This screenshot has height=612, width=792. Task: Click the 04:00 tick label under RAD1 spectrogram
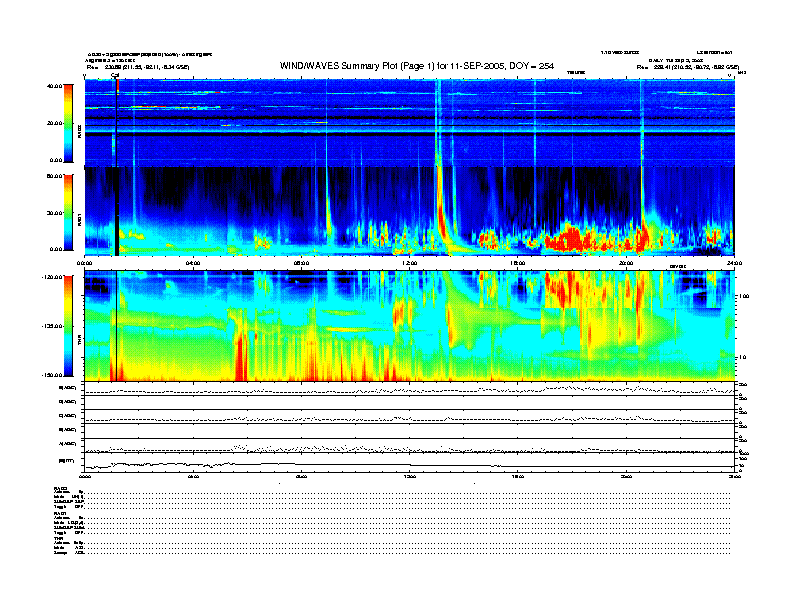(193, 263)
